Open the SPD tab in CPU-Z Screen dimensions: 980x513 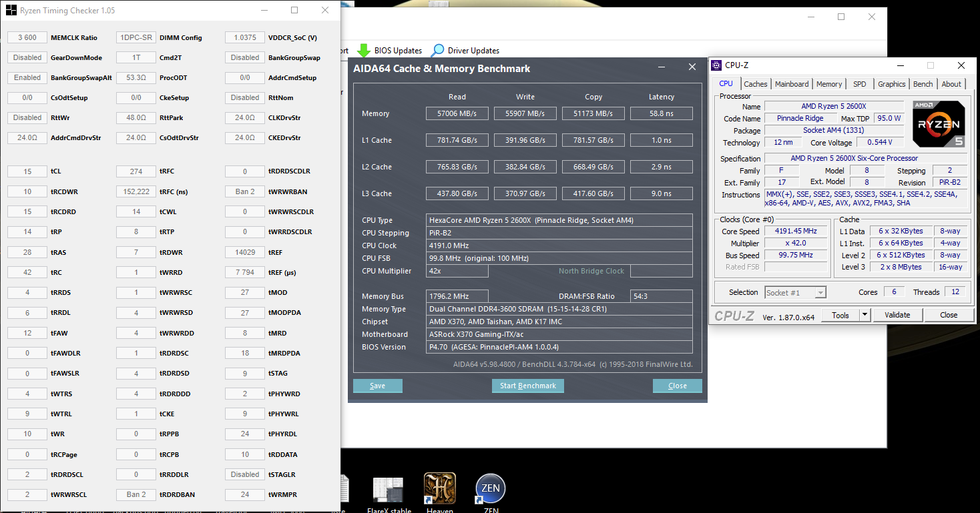[x=859, y=84]
